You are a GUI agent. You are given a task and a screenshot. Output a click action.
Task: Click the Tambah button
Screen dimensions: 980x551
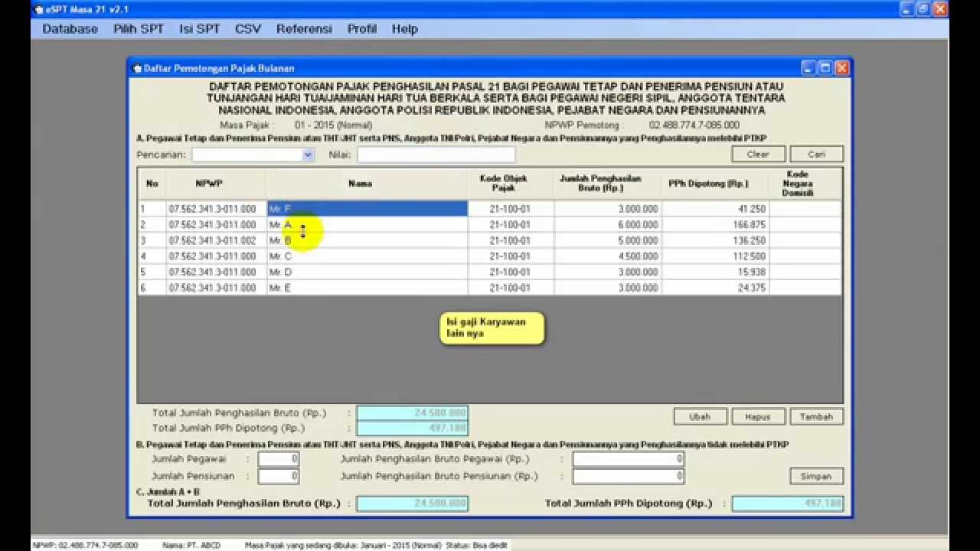(x=816, y=417)
